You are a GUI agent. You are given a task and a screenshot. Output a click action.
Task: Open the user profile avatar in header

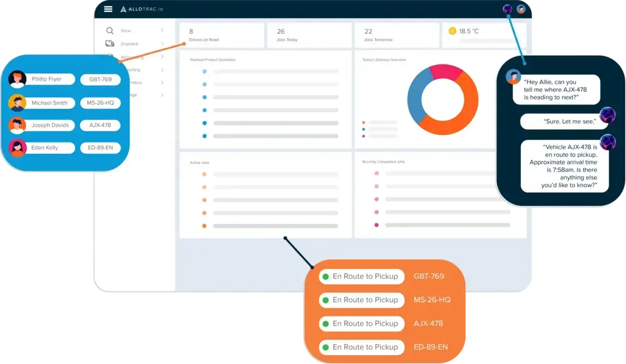(521, 9)
